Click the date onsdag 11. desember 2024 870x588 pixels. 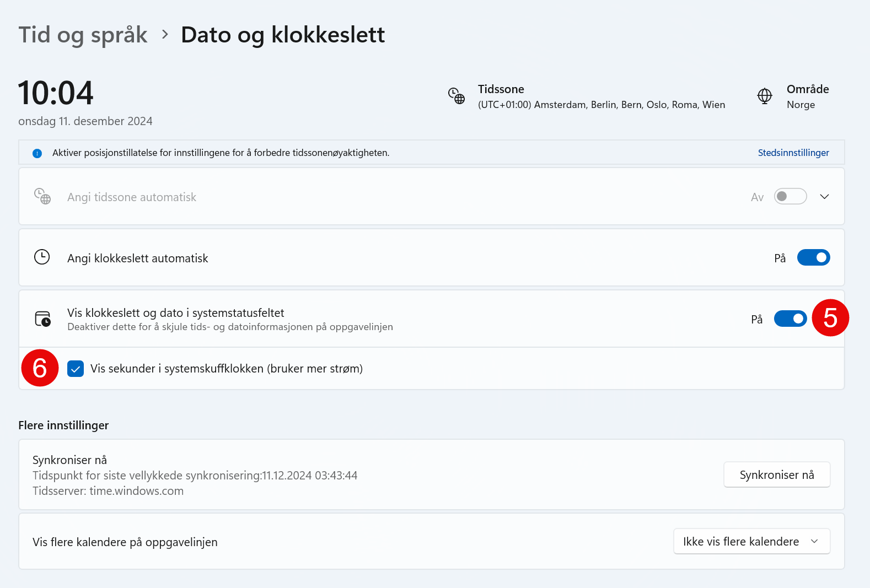point(85,121)
